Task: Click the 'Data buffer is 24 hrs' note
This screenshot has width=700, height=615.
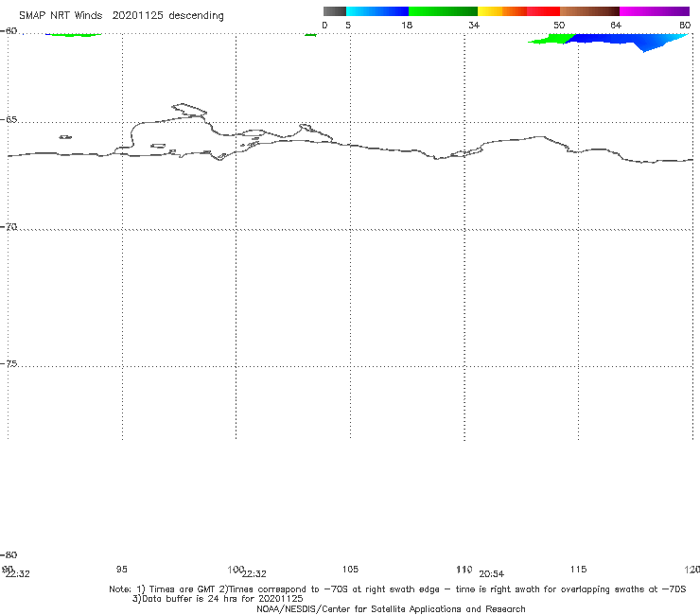Action: click(218, 599)
